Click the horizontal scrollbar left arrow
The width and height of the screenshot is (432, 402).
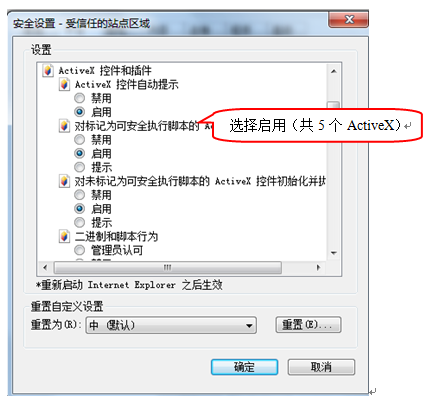click(45, 267)
